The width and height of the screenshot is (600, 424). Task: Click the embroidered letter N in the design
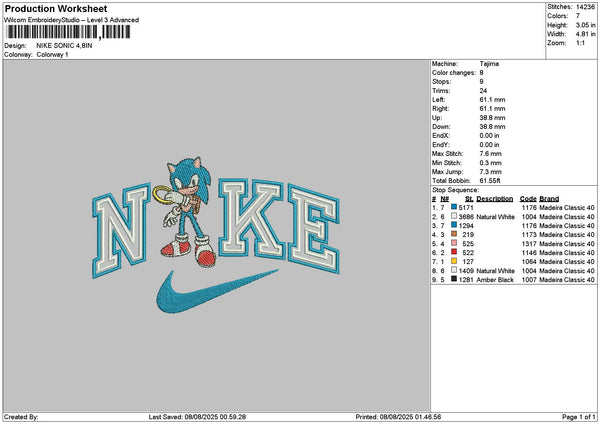[121, 230]
